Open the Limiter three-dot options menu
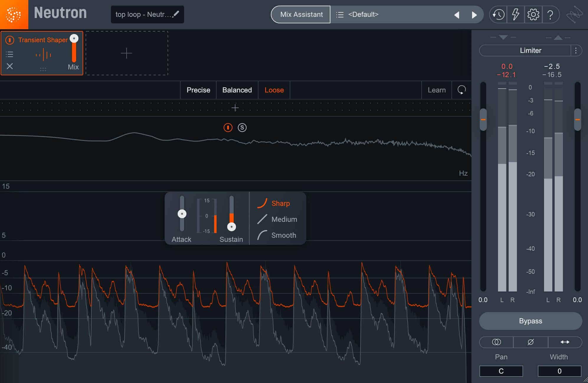 tap(576, 50)
